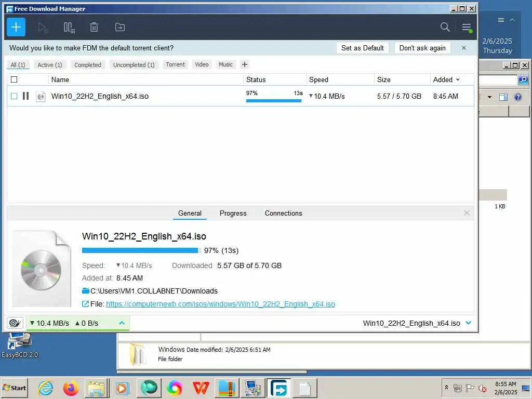Click the large disc thumbnail in General panel
Image resolution: width=532 pixels, height=399 pixels.
click(42, 269)
